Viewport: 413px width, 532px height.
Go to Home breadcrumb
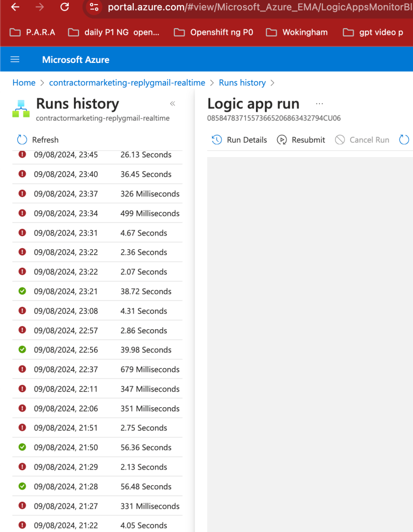(24, 83)
